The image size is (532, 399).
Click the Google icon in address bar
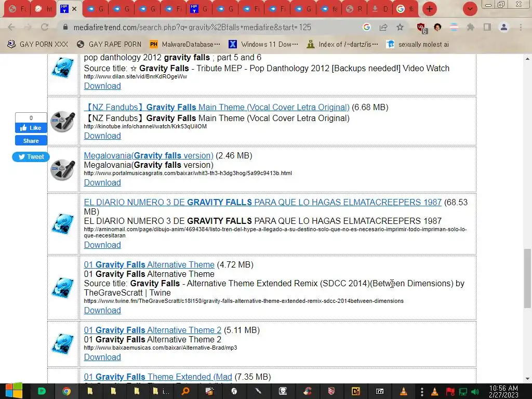pyautogui.click(x=366, y=27)
